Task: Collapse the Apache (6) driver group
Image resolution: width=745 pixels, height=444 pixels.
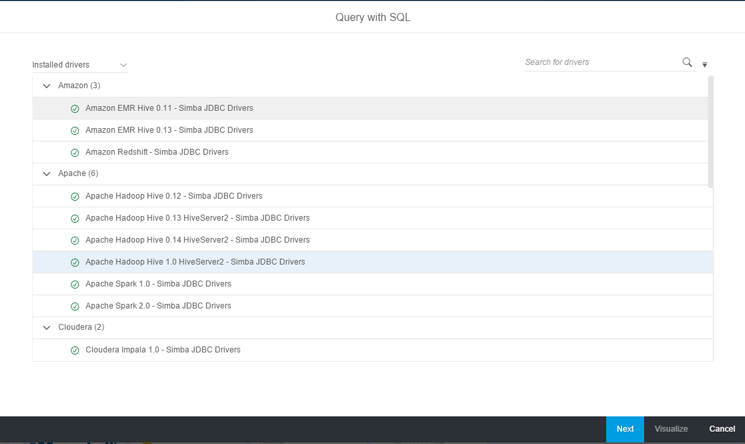Action: tap(47, 174)
